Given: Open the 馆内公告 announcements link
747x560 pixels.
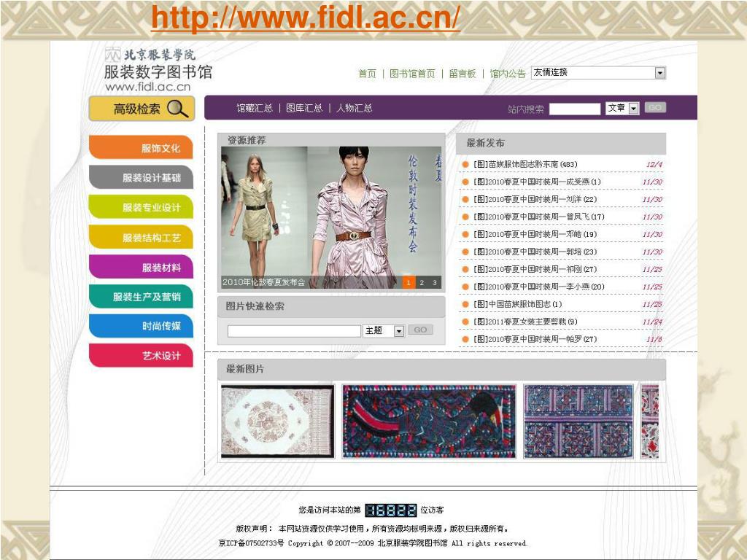Looking at the screenshot, I should tap(508, 74).
